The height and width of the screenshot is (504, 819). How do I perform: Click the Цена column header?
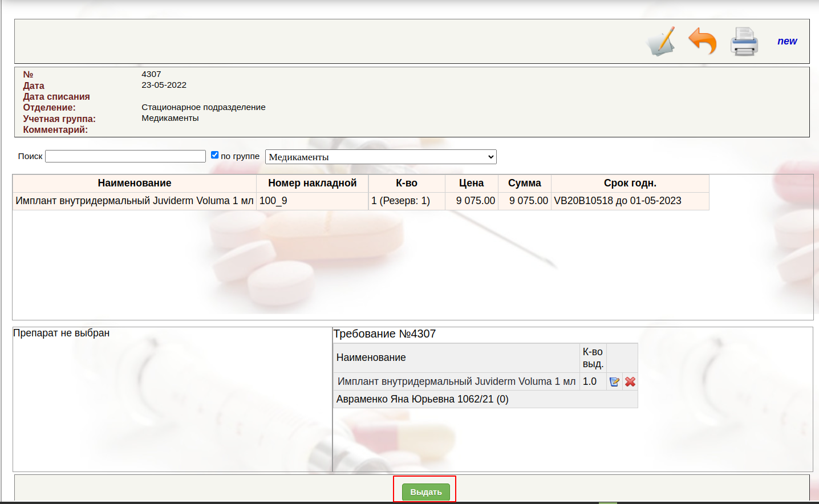[x=471, y=183]
